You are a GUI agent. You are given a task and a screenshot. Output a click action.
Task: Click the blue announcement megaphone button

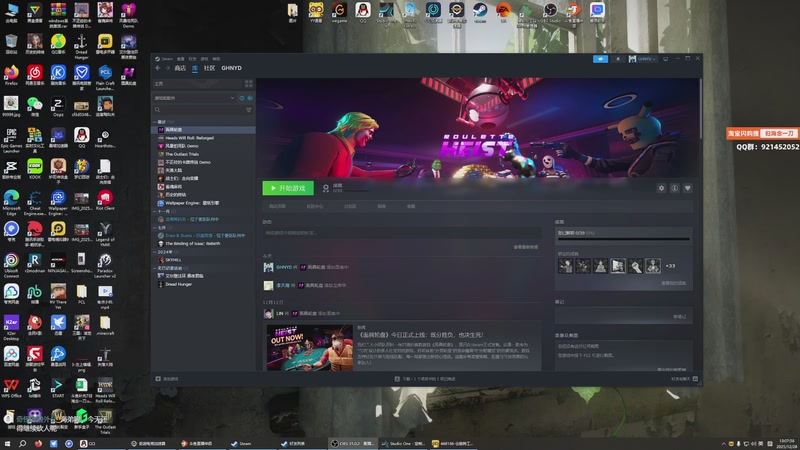pos(601,59)
